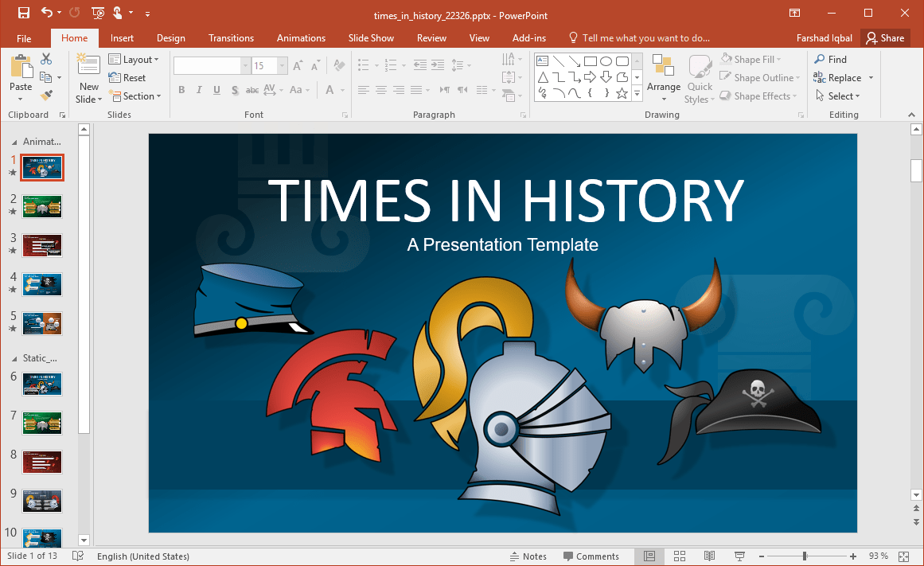Click the Save icon in title bar
Image resolution: width=924 pixels, height=566 pixels.
click(x=24, y=13)
